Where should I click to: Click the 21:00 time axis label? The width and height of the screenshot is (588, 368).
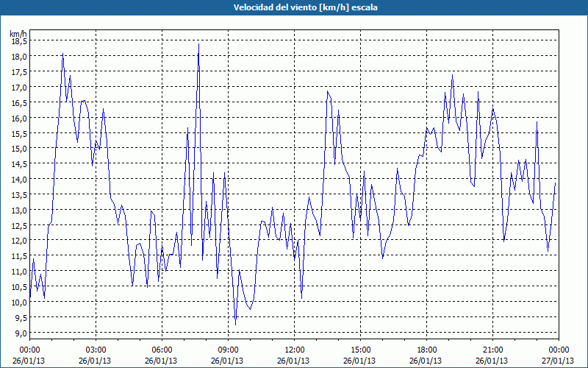point(492,350)
